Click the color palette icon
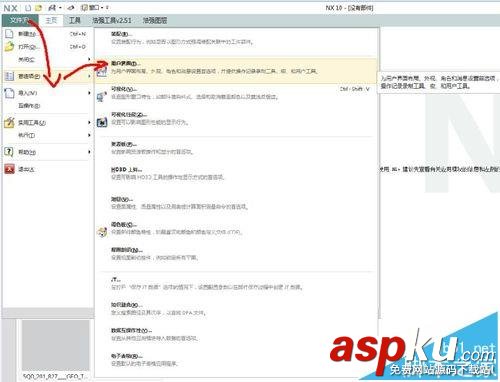The image size is (500, 382). coord(102,232)
